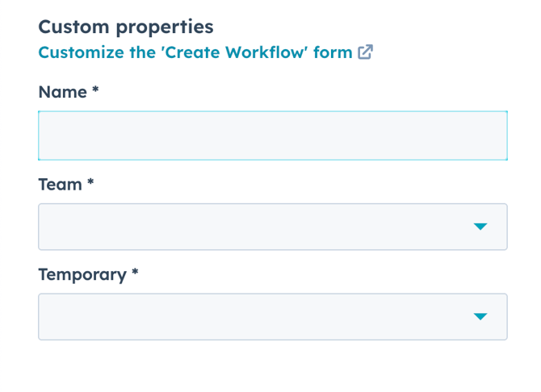Expand the Temporary dropdown
Viewport: 541px width, 392px height.
tap(272, 316)
